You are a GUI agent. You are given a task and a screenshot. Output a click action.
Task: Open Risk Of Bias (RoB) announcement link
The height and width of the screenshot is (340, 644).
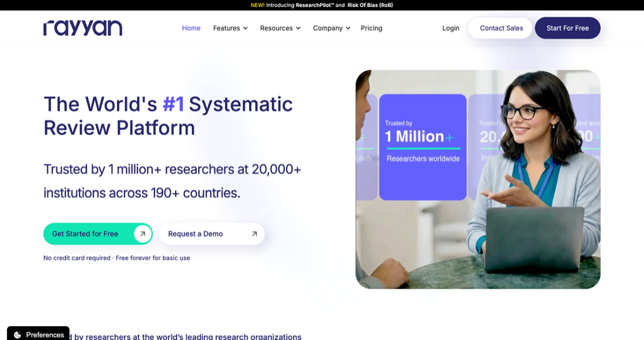[370, 5]
